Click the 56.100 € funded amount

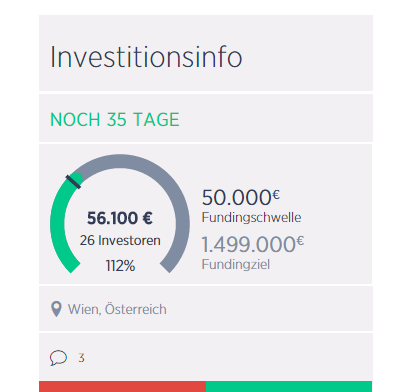(x=120, y=218)
